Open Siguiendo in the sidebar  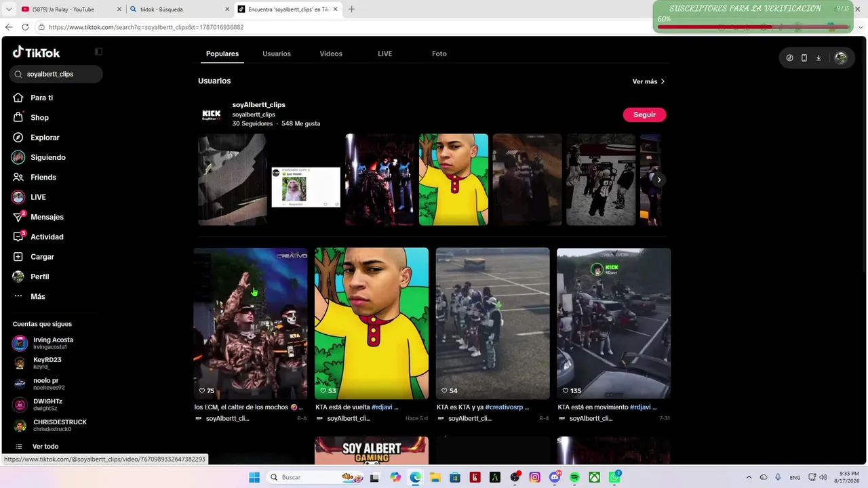tap(48, 157)
